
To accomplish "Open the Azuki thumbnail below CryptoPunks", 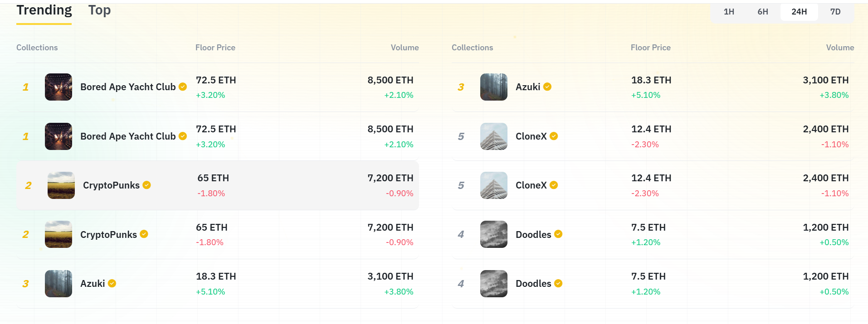I will tap(59, 284).
